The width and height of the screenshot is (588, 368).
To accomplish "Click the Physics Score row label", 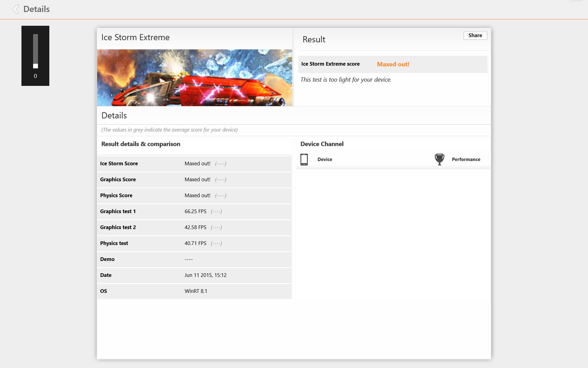I will [x=116, y=196].
